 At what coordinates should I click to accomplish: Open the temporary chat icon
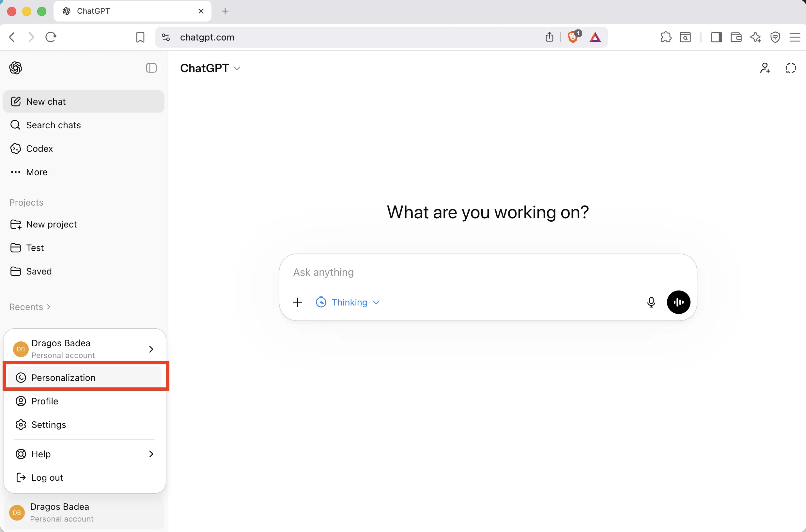pos(791,68)
